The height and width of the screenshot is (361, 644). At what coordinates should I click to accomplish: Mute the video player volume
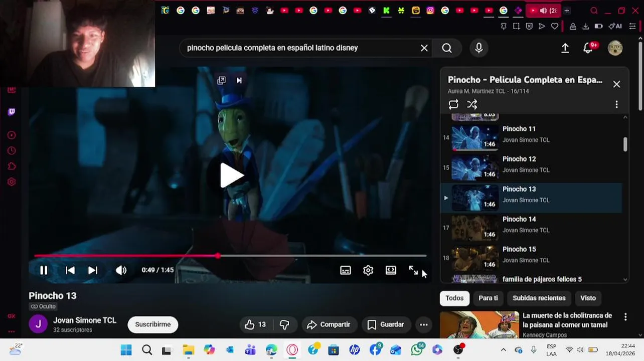(121, 270)
